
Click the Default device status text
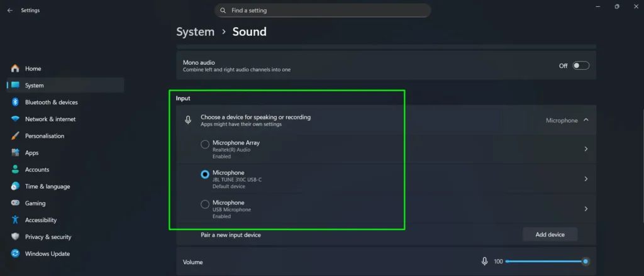[229, 187]
